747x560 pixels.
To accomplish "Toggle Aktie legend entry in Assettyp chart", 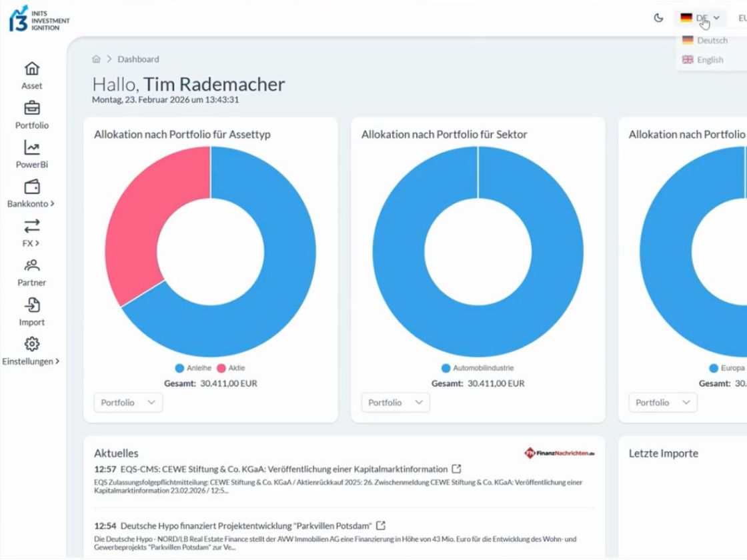I will point(231,368).
